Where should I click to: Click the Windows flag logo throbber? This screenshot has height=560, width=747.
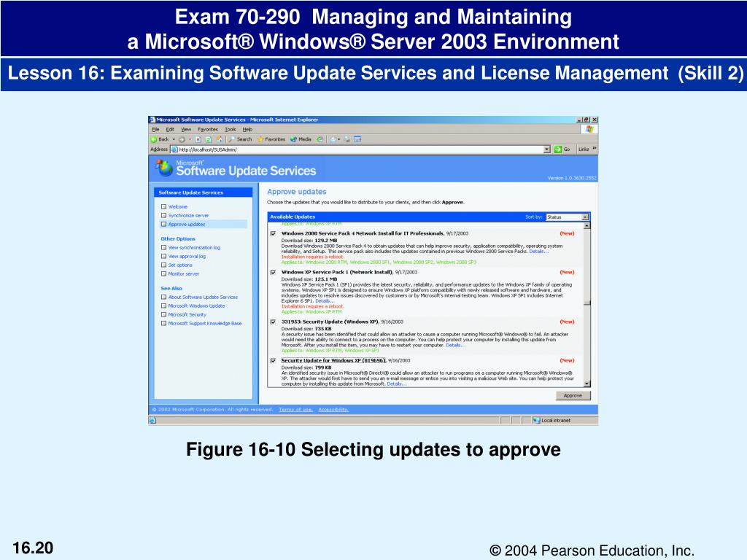pos(589,129)
